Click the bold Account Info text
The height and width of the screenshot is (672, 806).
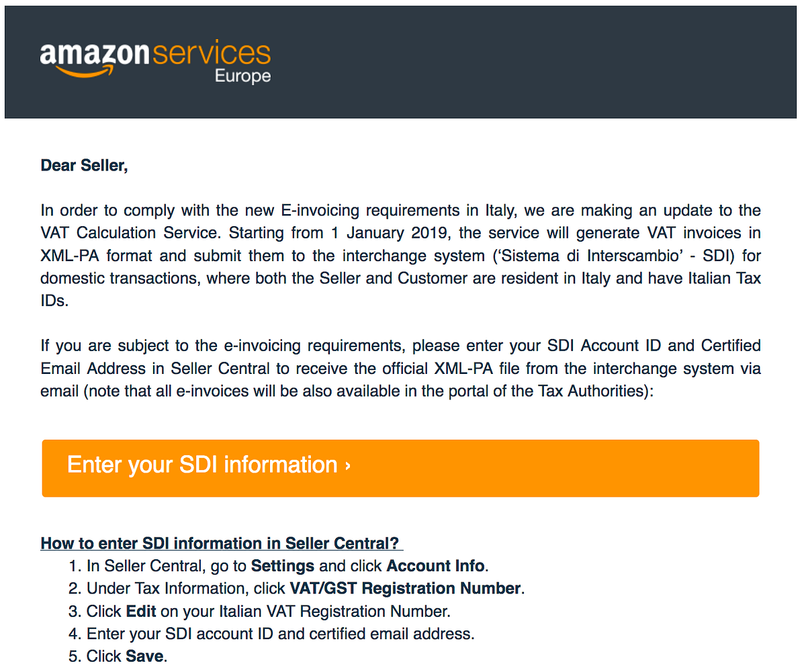coord(435,566)
